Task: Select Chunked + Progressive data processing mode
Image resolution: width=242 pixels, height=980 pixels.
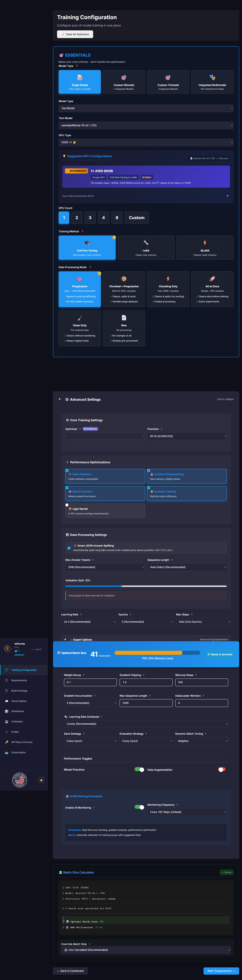Action: click(x=124, y=289)
